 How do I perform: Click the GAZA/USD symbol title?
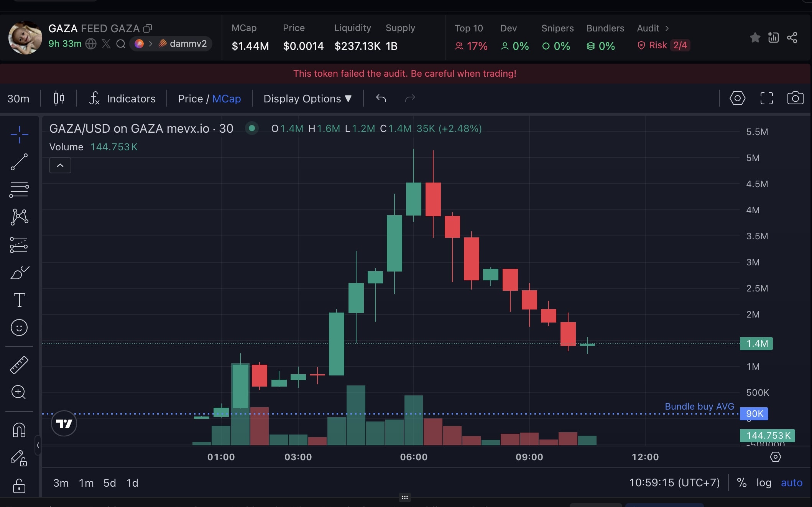[141, 128]
